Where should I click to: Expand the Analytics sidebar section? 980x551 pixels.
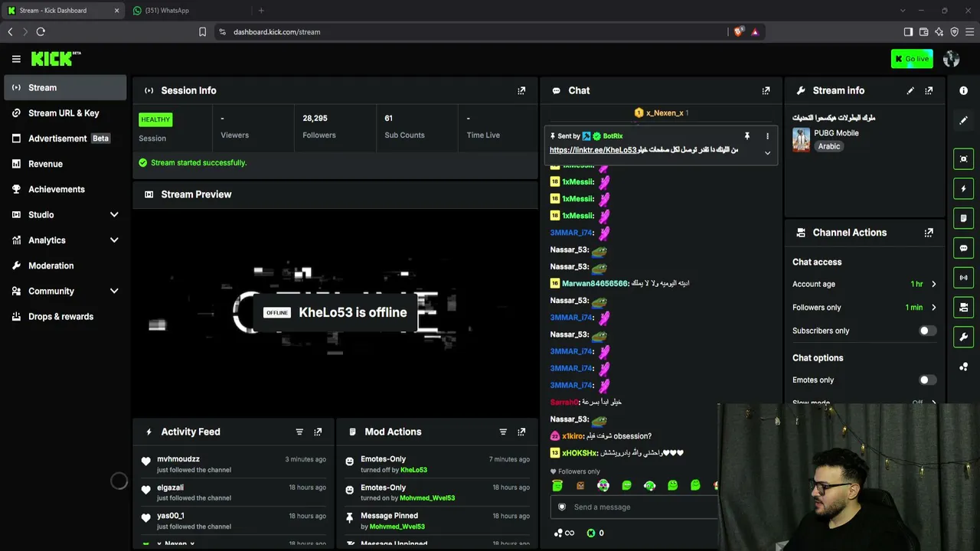pyautogui.click(x=114, y=240)
